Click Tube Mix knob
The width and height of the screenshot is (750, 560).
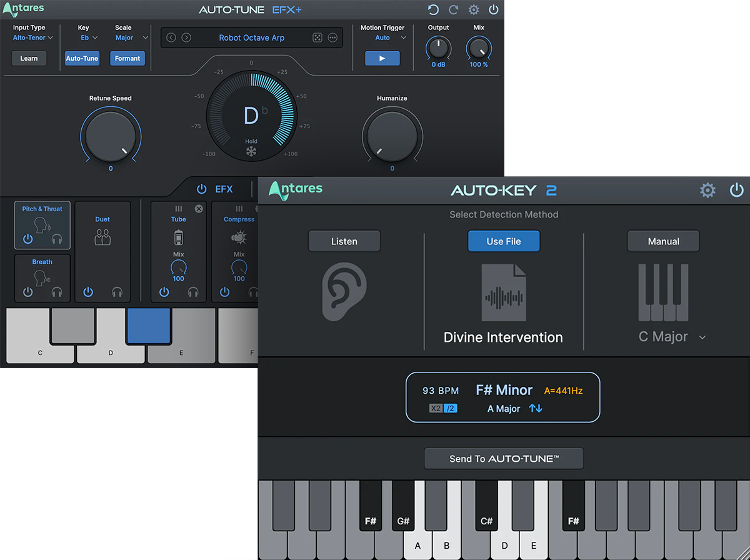pos(179,267)
